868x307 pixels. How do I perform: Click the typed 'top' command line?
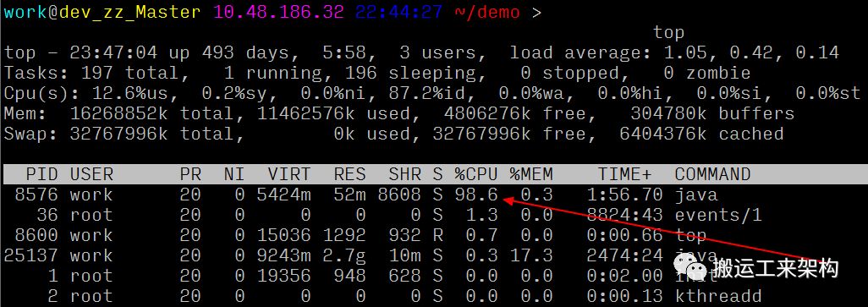[x=668, y=33]
